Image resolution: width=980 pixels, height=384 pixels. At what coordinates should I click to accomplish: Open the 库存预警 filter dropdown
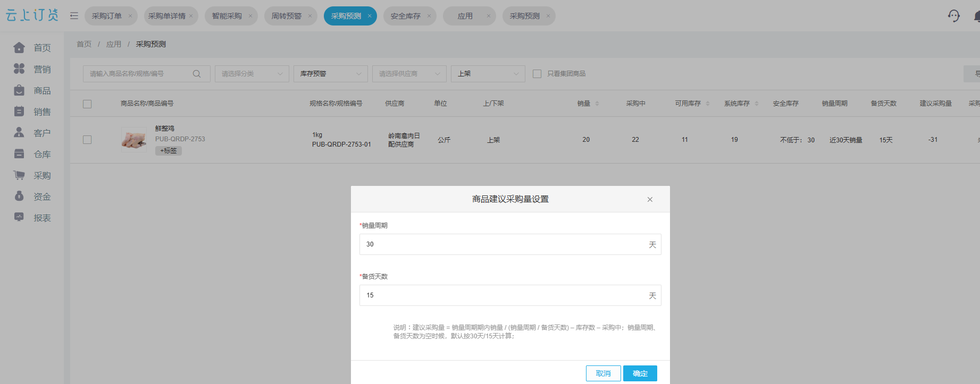click(x=331, y=74)
